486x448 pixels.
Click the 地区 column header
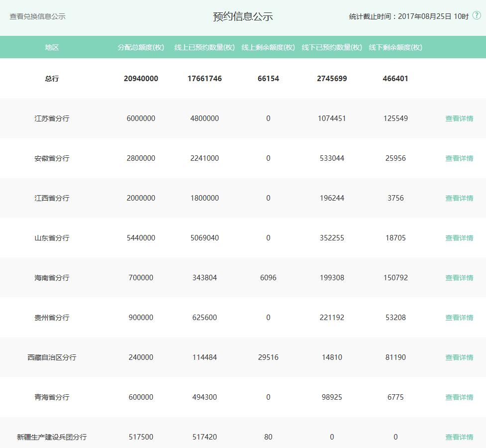(x=52, y=47)
